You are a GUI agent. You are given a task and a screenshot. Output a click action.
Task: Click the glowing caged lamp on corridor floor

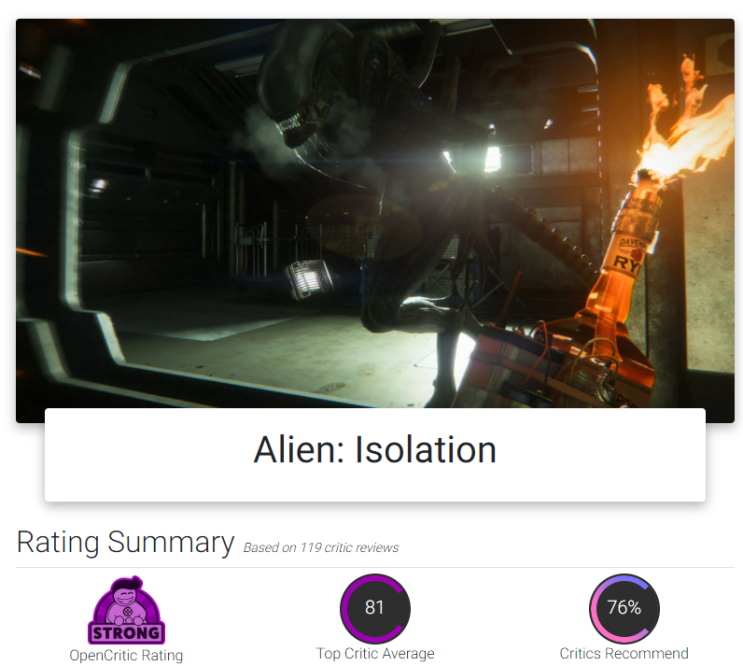pyautogui.click(x=308, y=279)
